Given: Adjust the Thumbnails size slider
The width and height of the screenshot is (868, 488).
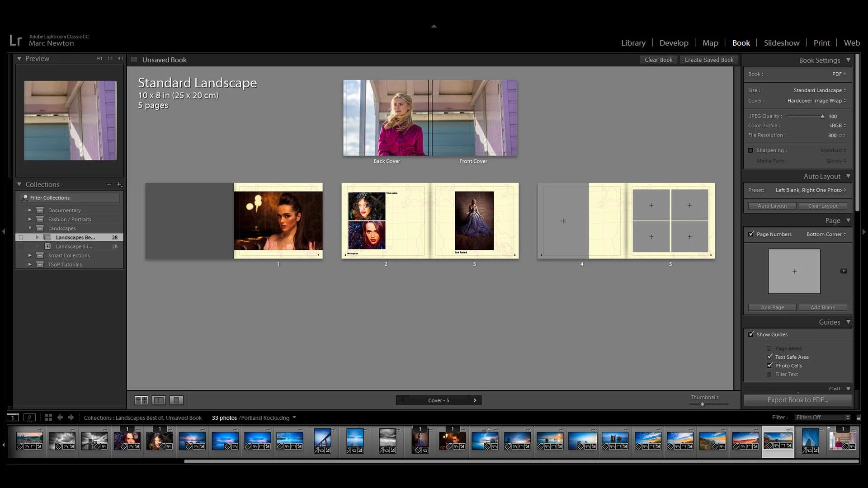Looking at the screenshot, I should [x=703, y=404].
